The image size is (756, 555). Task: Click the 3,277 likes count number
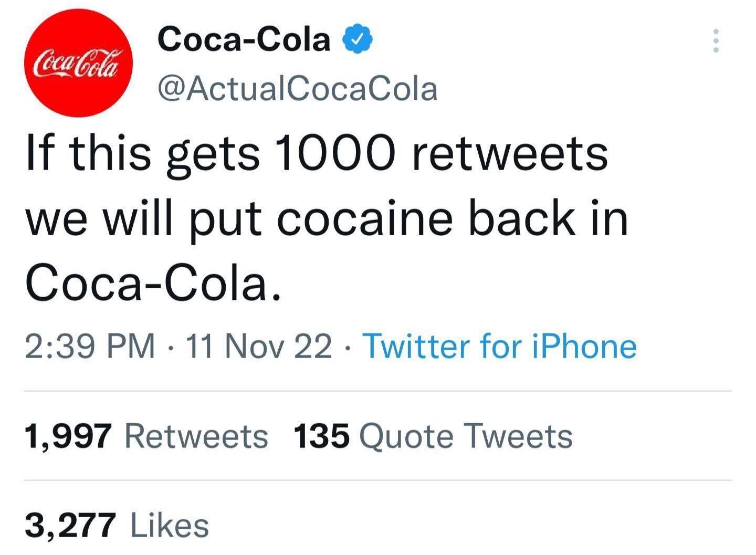70,526
